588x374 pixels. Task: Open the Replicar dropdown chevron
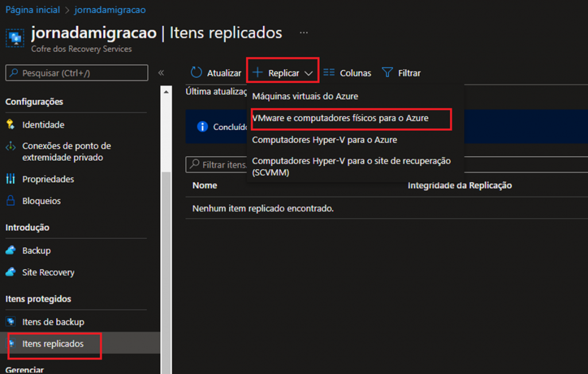click(x=309, y=74)
